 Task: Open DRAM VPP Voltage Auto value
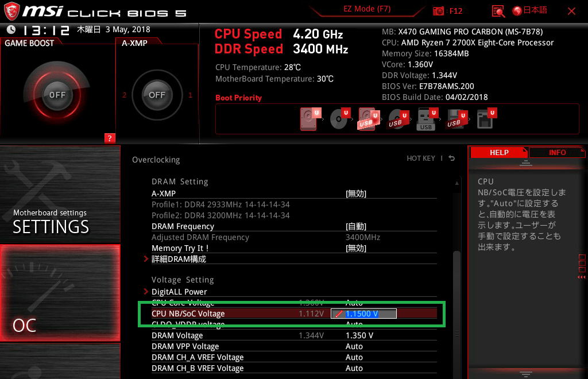click(x=354, y=346)
